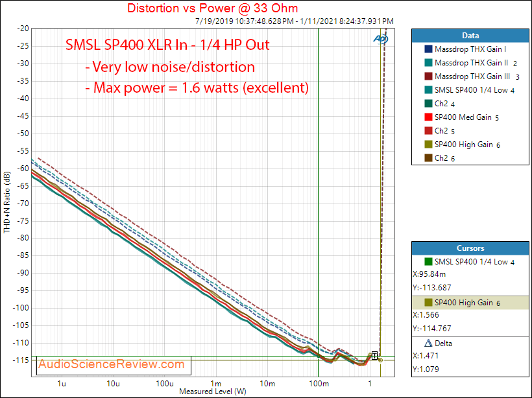Image resolution: width=532 pixels, height=398 pixels.
Task: Click the SP400 Med Gain red swatch
Action: (428, 117)
